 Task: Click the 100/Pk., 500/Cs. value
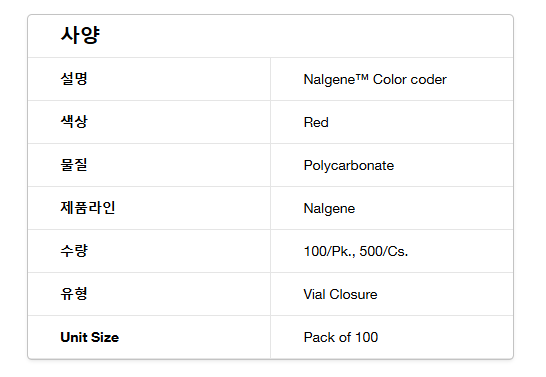point(356,251)
